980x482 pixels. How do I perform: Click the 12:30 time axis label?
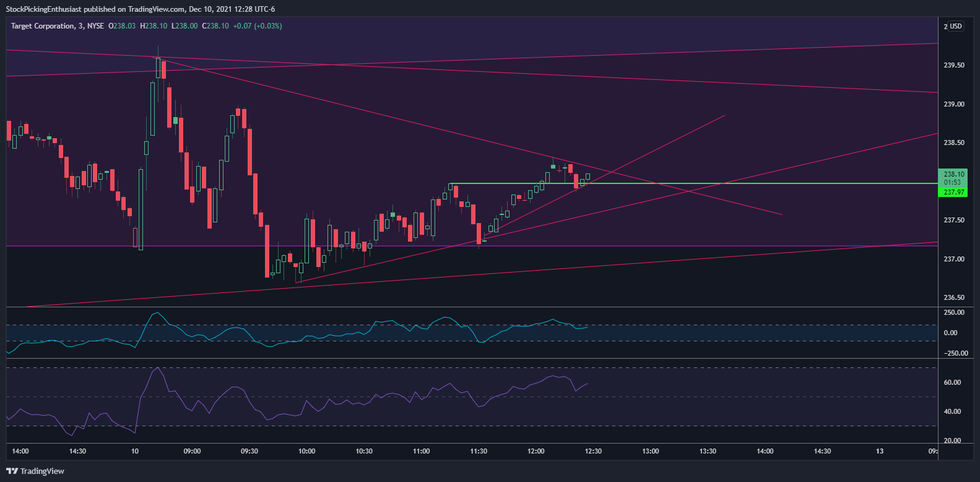[x=593, y=451]
